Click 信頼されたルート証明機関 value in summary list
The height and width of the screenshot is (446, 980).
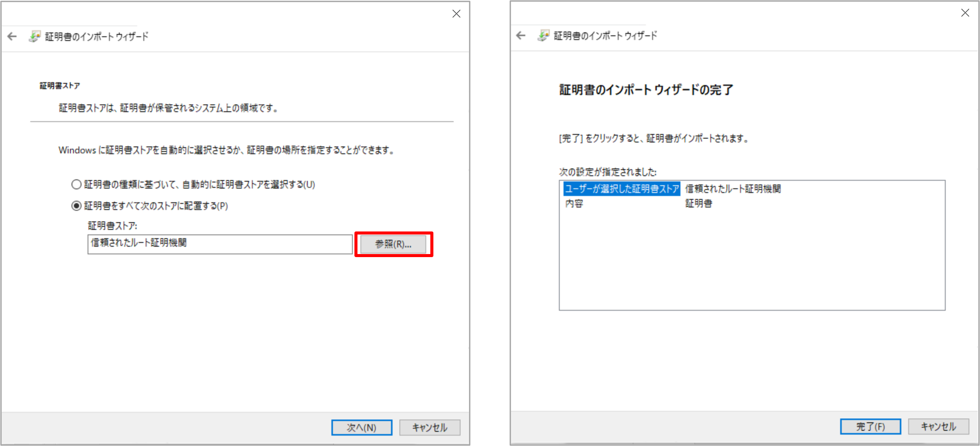733,189
